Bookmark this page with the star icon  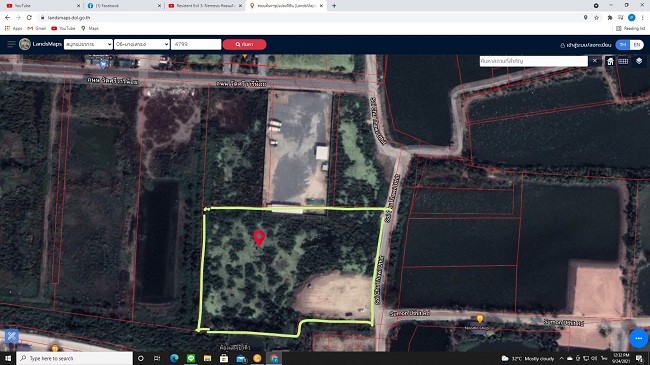tap(597, 17)
